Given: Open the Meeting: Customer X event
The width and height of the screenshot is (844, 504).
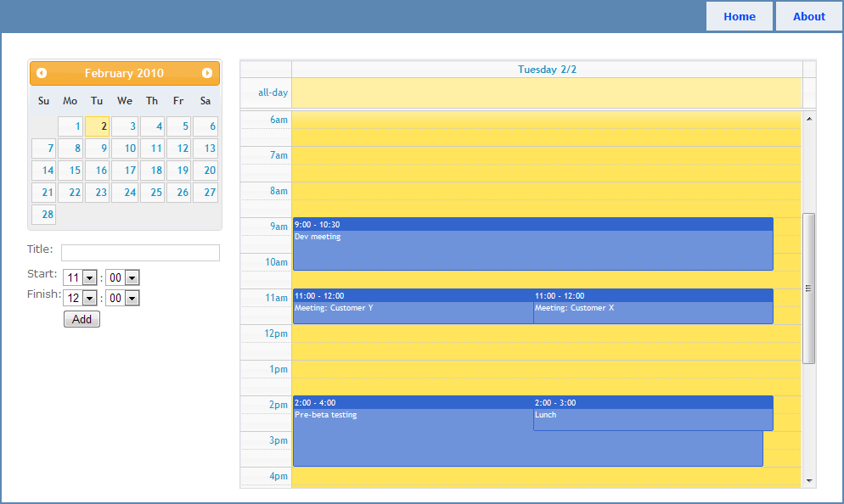Looking at the screenshot, I should (654, 306).
